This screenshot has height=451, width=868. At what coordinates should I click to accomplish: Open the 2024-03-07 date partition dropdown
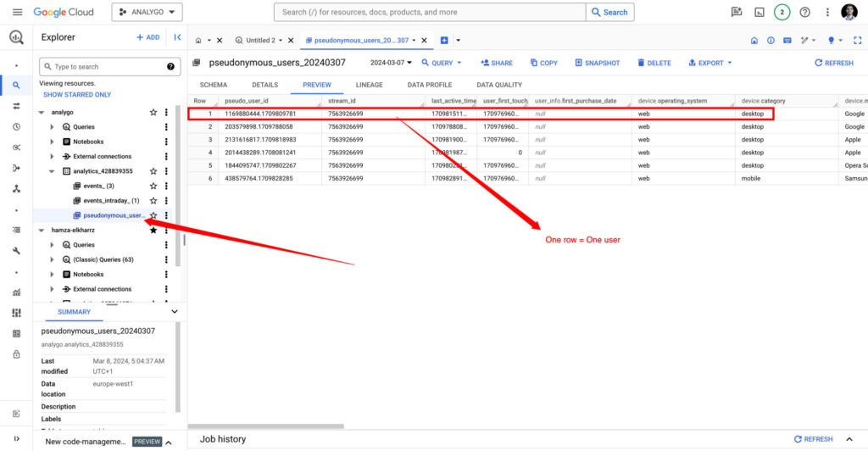391,63
